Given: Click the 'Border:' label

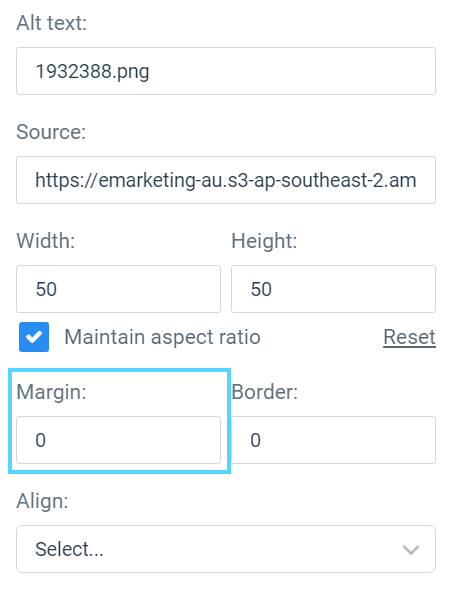Looking at the screenshot, I should click(264, 392).
